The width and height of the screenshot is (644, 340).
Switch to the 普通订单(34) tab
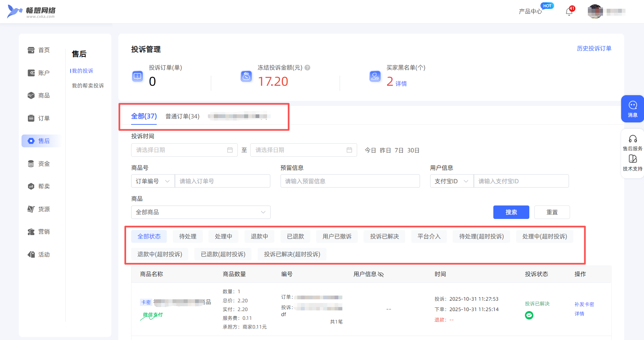click(x=182, y=116)
